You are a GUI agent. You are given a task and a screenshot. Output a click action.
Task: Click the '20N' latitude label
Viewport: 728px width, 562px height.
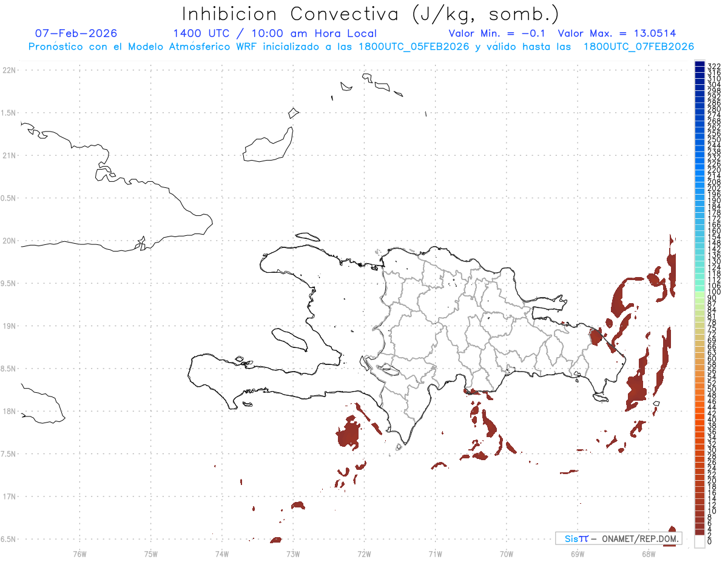coord(8,241)
